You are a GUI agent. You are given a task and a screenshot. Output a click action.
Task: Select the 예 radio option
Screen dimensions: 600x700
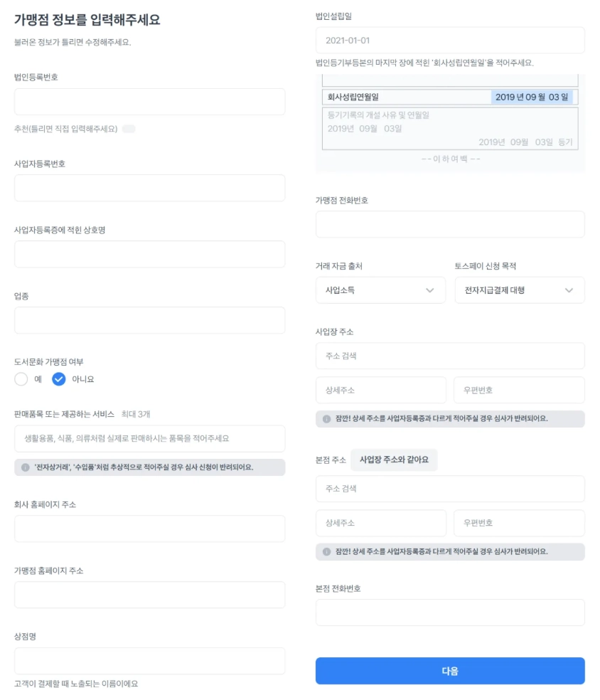point(21,379)
